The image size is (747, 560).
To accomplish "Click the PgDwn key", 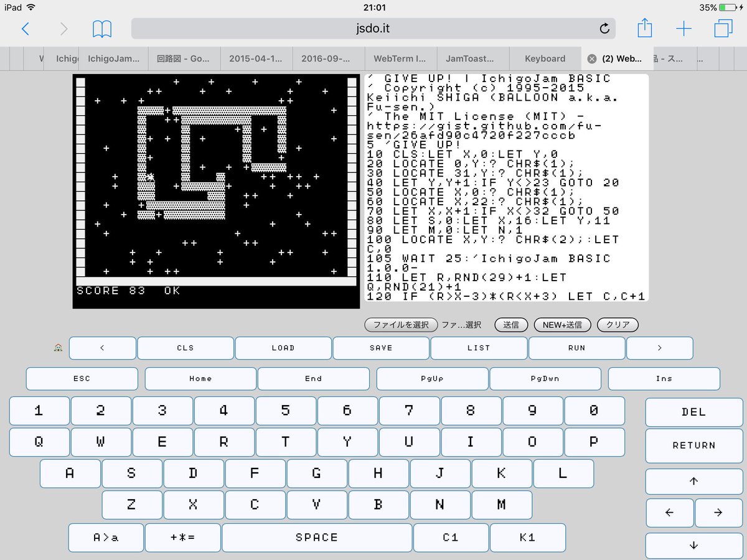I will pos(545,378).
